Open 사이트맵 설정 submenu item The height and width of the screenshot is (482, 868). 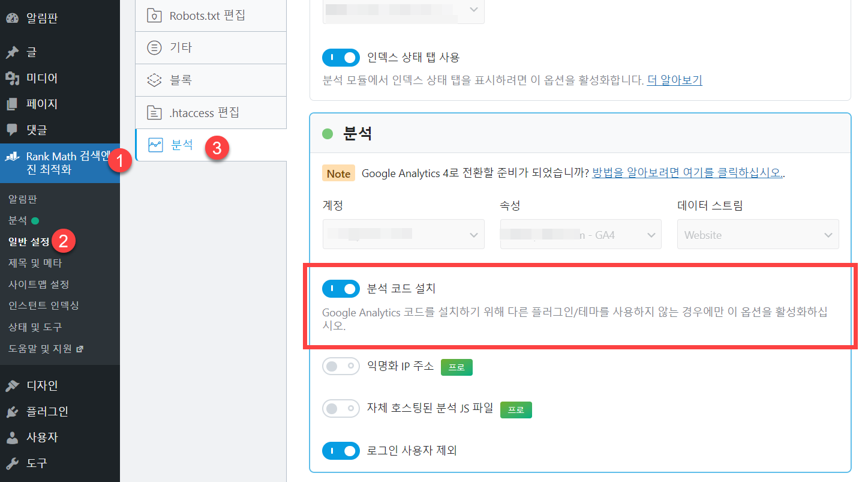click(38, 284)
